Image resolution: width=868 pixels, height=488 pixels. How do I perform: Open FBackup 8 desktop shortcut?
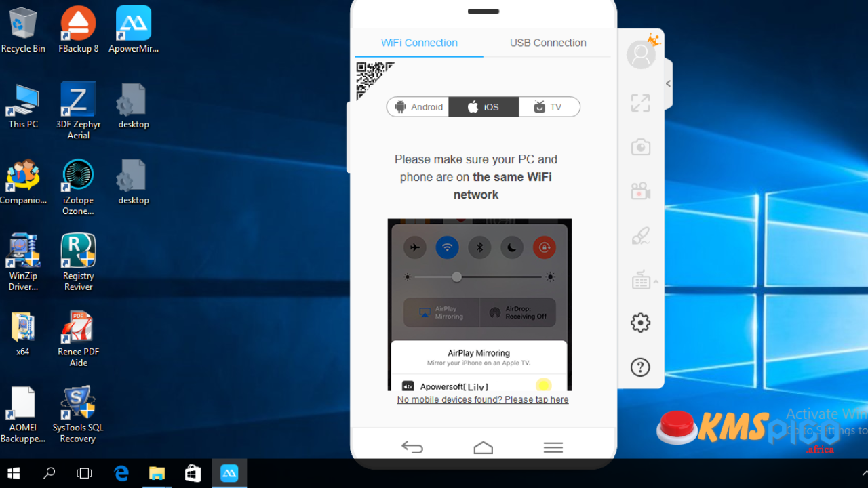click(78, 30)
